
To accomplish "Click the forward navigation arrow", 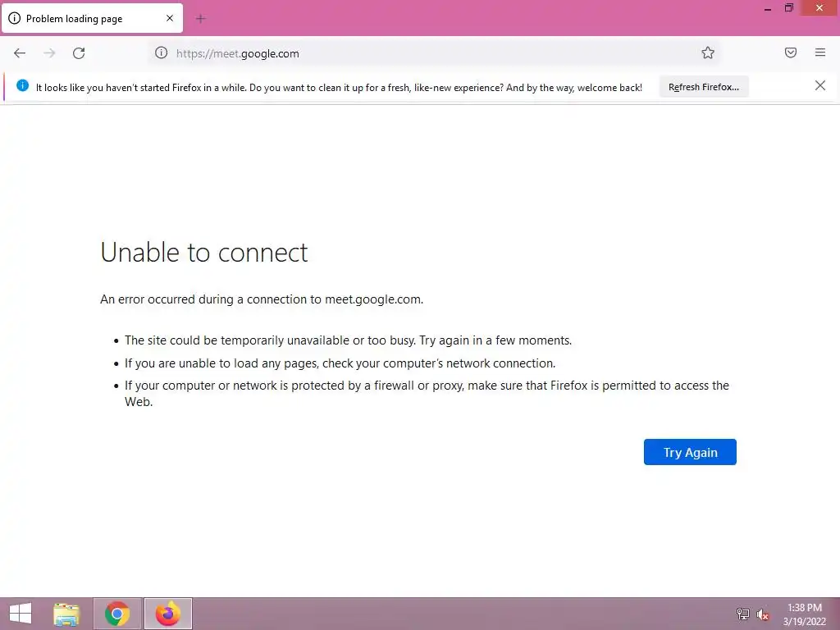I will pyautogui.click(x=49, y=53).
